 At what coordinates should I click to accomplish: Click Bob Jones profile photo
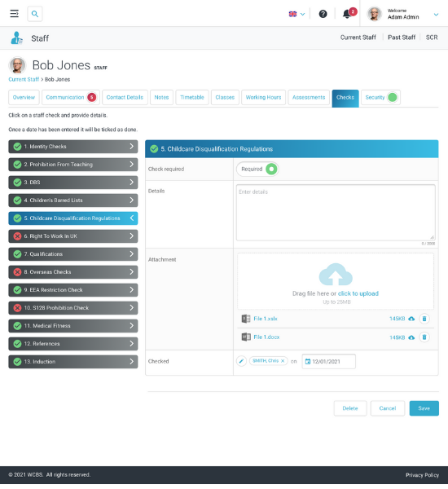[x=17, y=65]
